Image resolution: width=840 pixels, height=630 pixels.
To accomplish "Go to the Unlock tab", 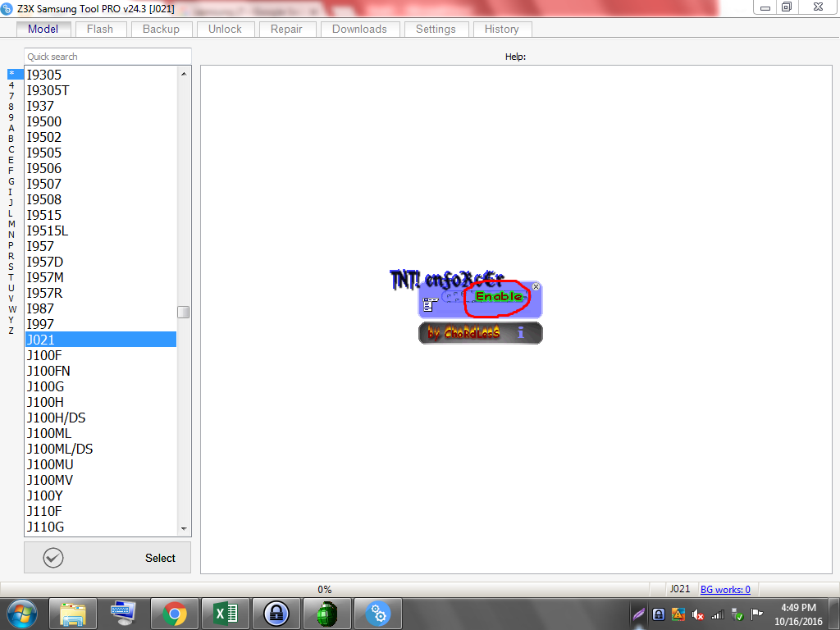I will [x=225, y=29].
